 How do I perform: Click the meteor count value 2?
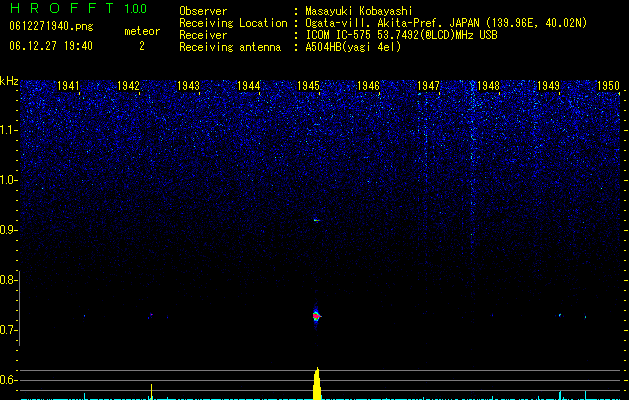[x=142, y=46]
